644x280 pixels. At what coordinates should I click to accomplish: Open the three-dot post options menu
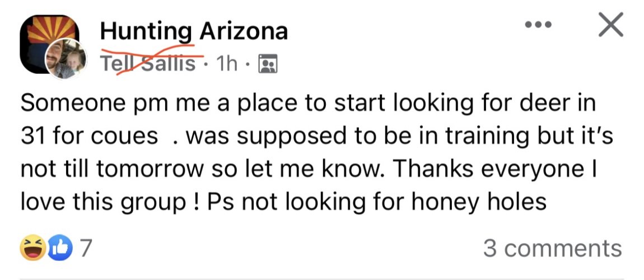point(539,25)
